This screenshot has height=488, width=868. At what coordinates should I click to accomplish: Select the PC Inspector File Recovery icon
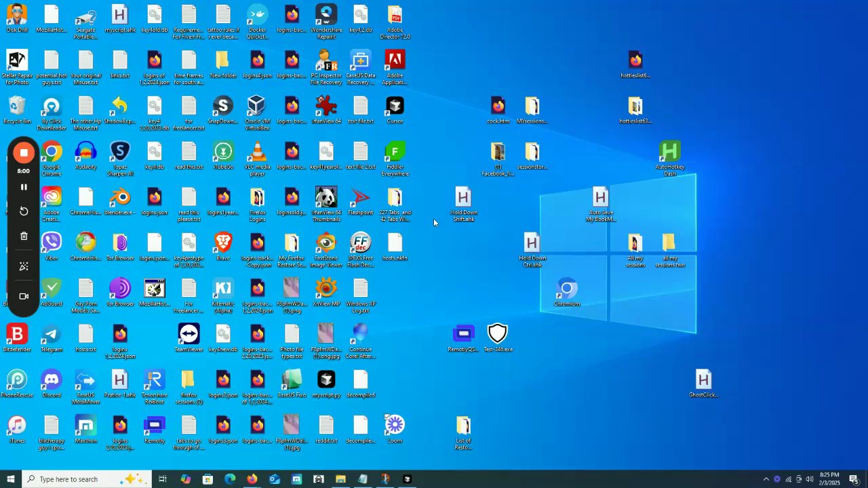(326, 68)
